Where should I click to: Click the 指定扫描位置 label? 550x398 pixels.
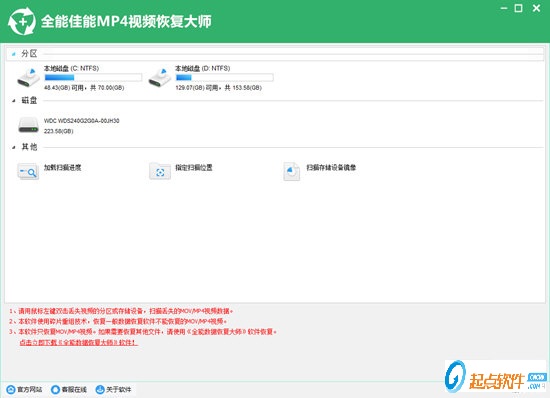click(x=194, y=168)
